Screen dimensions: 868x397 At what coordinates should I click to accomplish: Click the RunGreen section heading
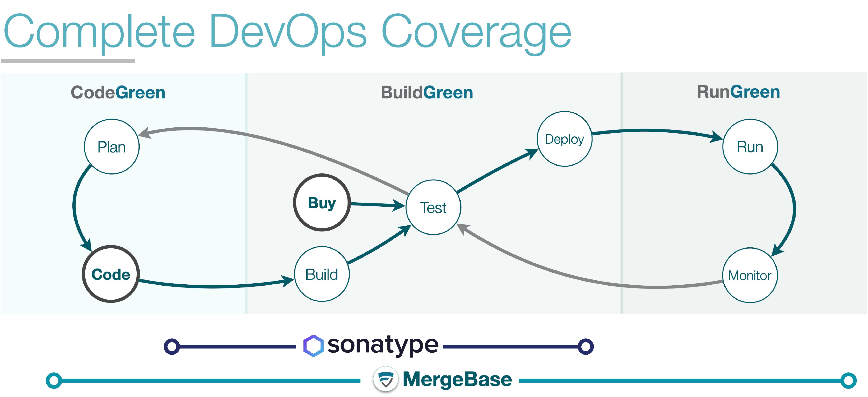pos(738,91)
